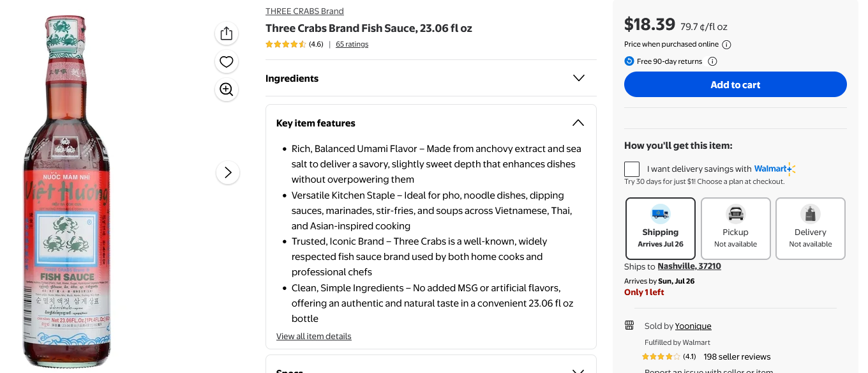Click the Free 90-day returns badge icon
The width and height of the screenshot is (868, 373).
pyautogui.click(x=629, y=61)
